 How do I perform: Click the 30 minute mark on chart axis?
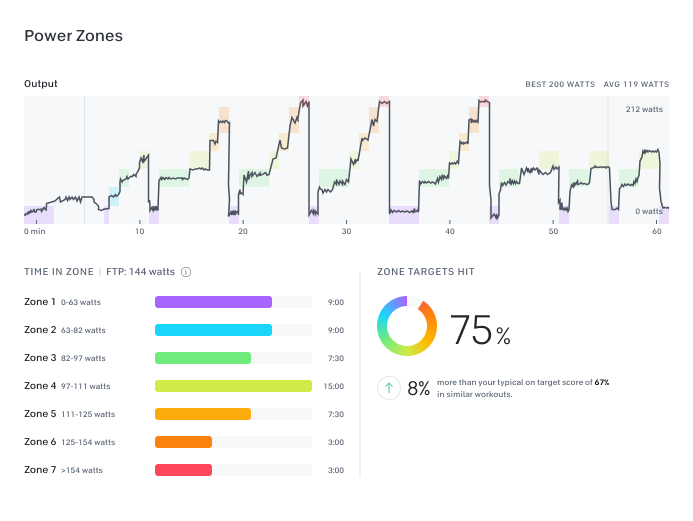pyautogui.click(x=346, y=231)
